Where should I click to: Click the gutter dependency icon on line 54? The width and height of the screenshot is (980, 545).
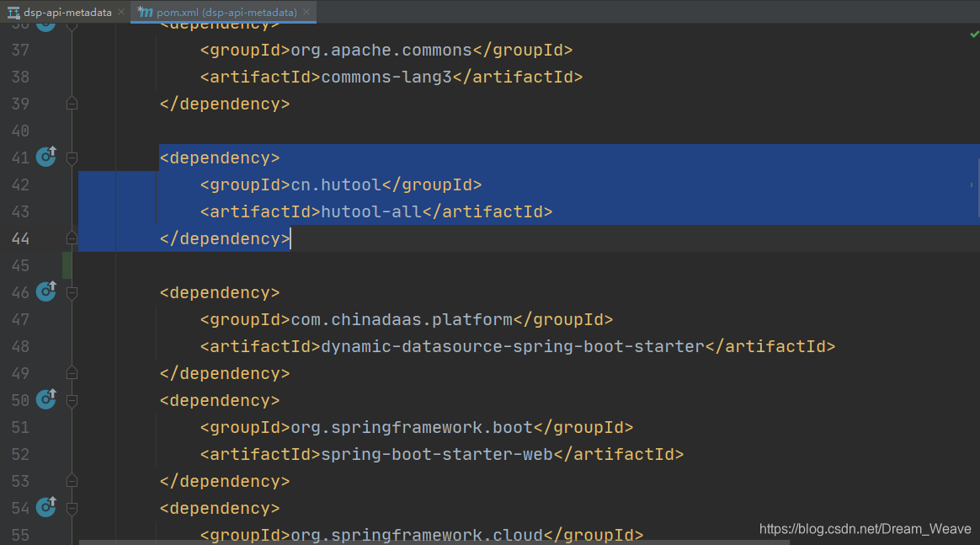45,506
